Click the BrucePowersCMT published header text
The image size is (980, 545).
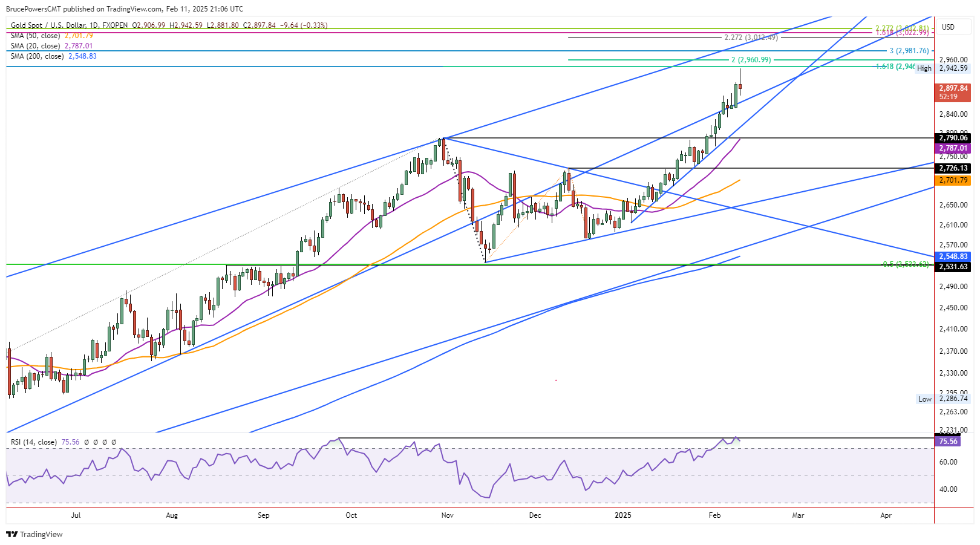pyautogui.click(x=125, y=9)
